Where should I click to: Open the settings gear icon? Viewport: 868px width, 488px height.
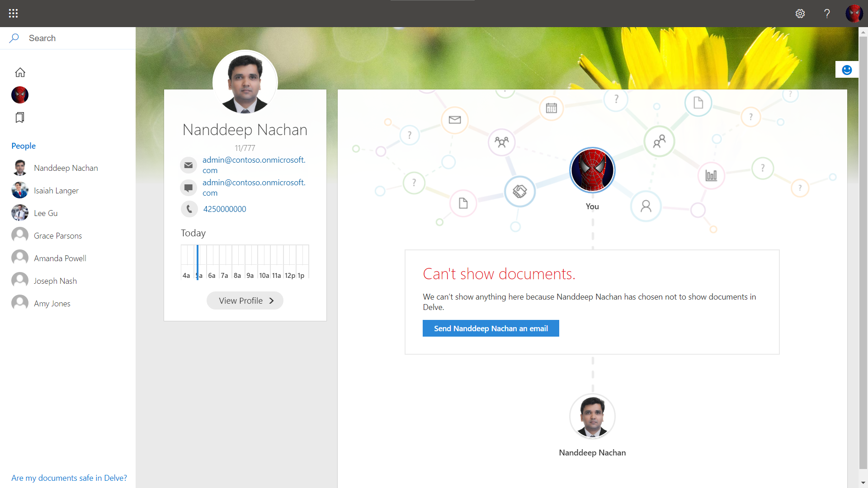[800, 14]
